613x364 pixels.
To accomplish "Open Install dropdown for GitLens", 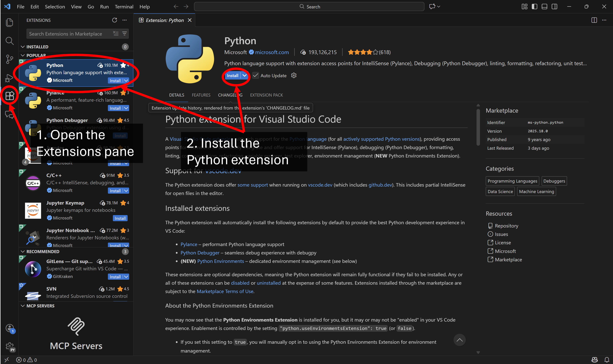I will click(126, 277).
